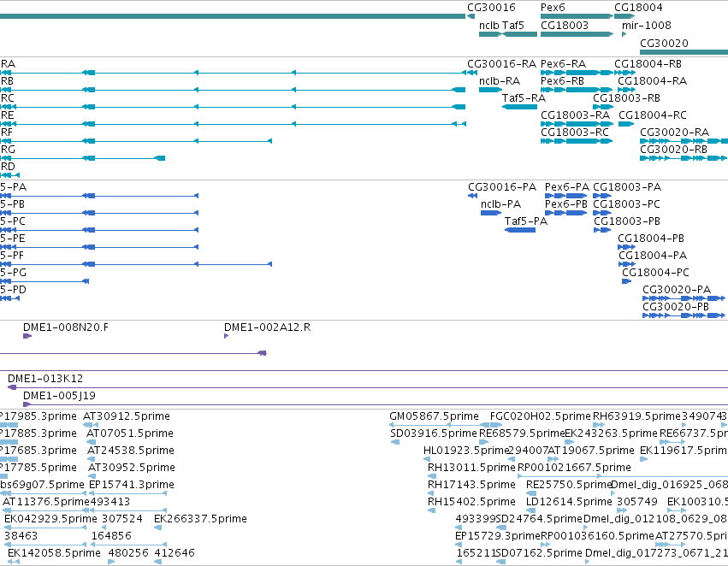Click the Taf5 gene label
This screenshot has height=566, width=728.
[513, 25]
